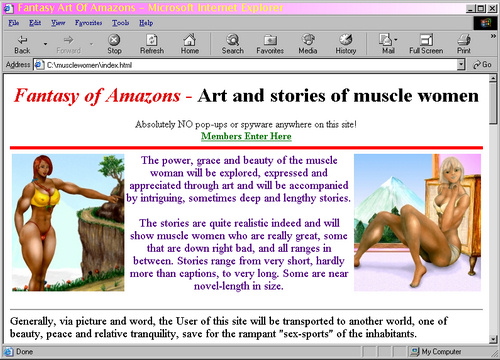Screen dimensions: 500x360
Task: Click the page icon in Address bar
Action: tap(39, 65)
